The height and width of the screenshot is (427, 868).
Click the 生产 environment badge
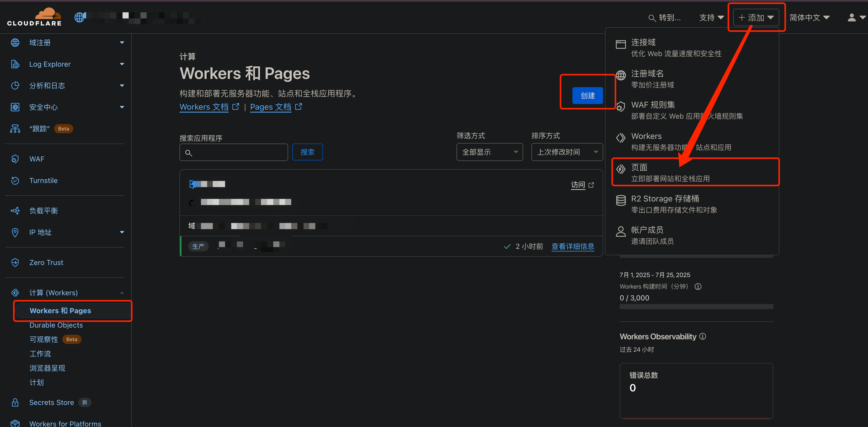(198, 246)
